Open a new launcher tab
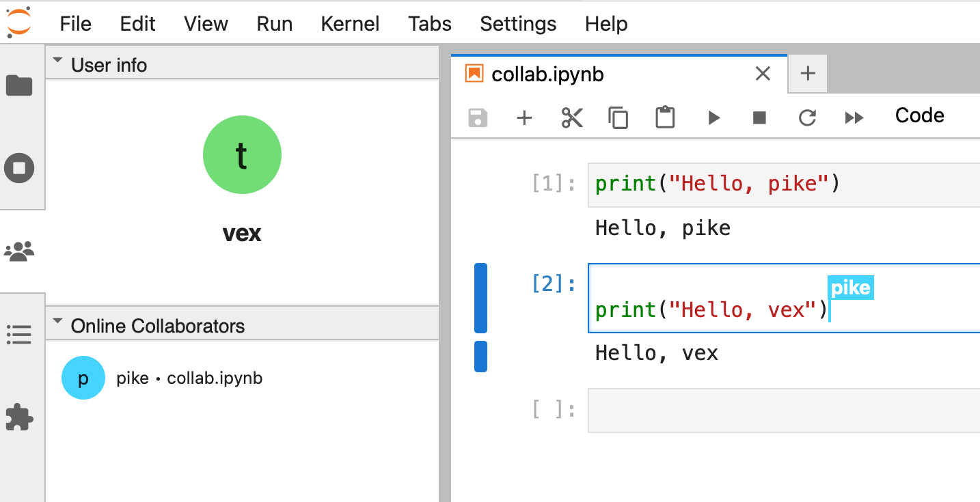Viewport: 980px width, 502px height. click(807, 73)
